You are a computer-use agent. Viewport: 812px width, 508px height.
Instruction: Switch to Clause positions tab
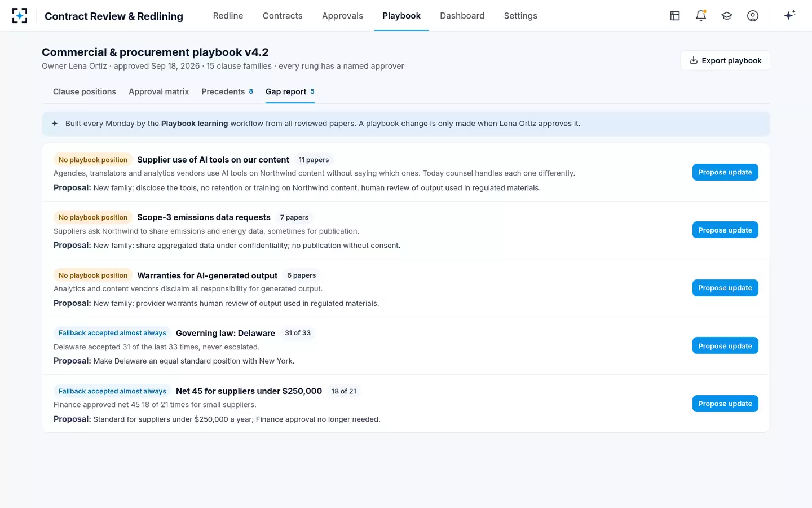pyautogui.click(x=85, y=91)
